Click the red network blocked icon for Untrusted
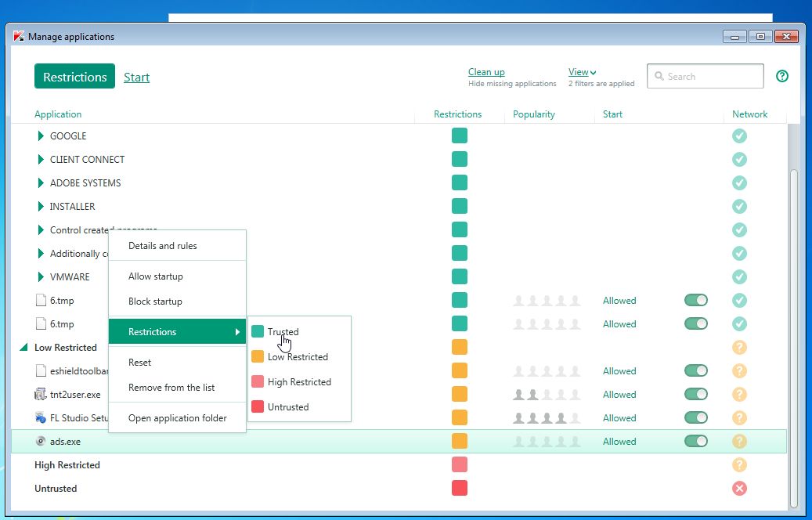 pyautogui.click(x=739, y=489)
